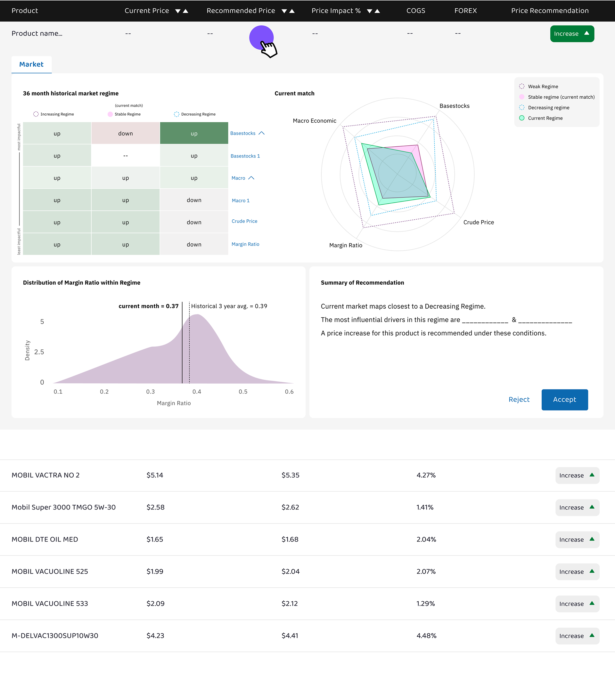Open green Increase recommendation dropdown
Screen dimensions: 615x700
[x=572, y=34]
